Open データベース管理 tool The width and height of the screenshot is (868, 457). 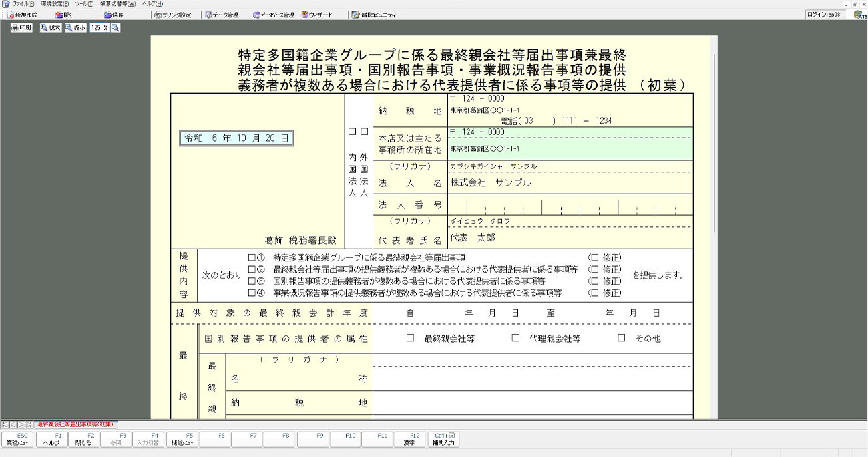click(274, 15)
